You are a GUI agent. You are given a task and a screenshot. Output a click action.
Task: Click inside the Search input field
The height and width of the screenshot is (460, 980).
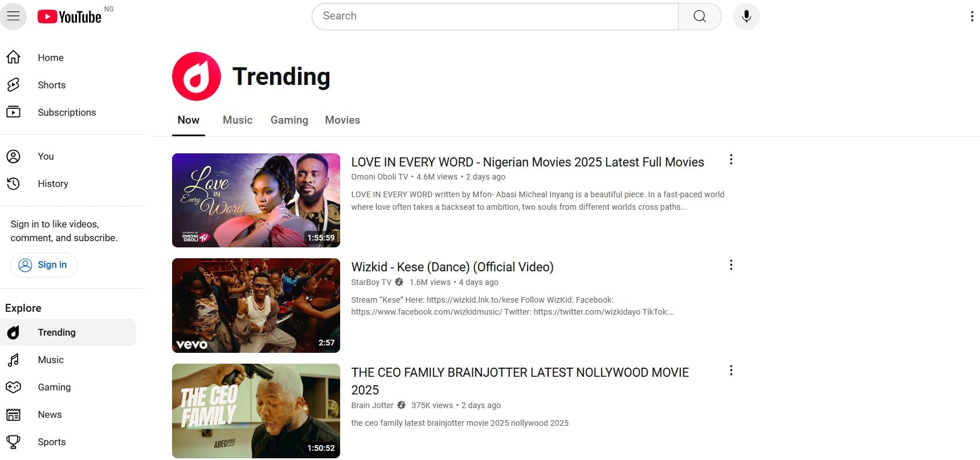[495, 17]
